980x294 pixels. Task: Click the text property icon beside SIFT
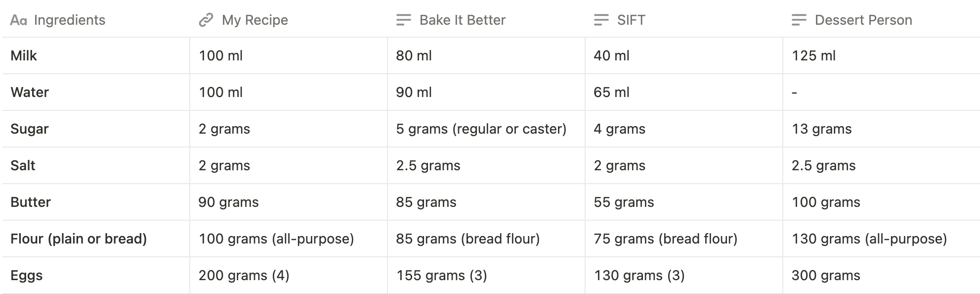(601, 20)
